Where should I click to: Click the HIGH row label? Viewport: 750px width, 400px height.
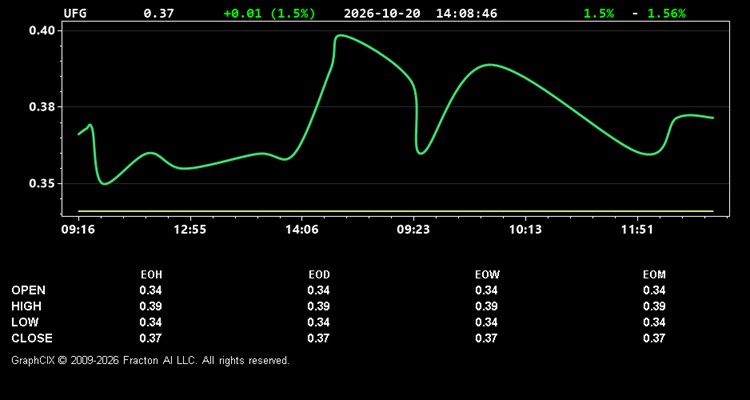click(26, 306)
